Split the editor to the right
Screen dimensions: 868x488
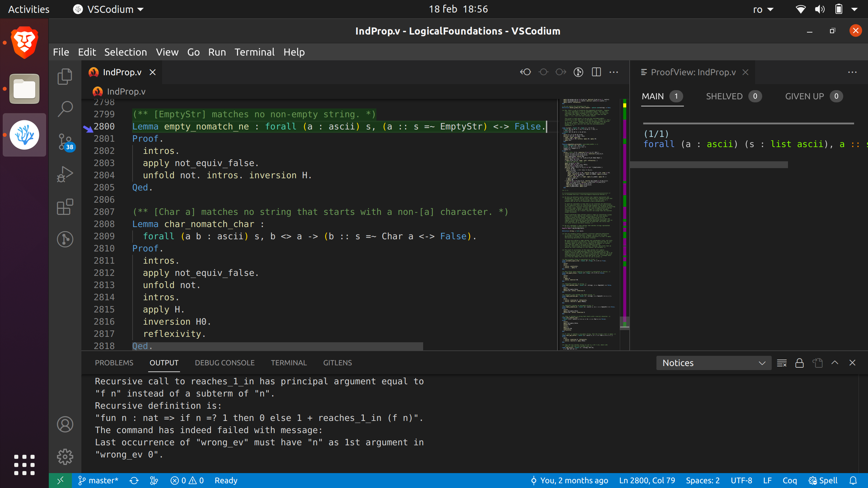[596, 72]
